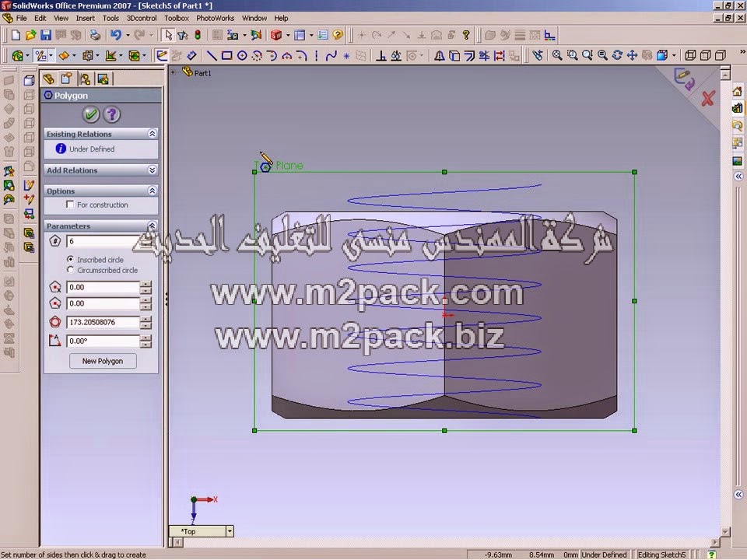
Task: Select the Offset Entities tool
Action: [x=469, y=56]
